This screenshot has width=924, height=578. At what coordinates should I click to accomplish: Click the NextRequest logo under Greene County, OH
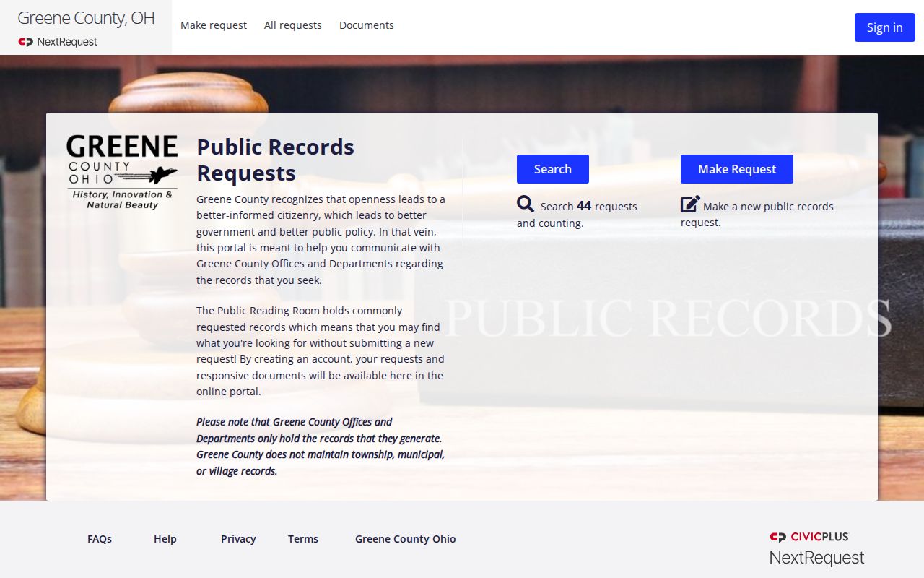pyautogui.click(x=58, y=42)
